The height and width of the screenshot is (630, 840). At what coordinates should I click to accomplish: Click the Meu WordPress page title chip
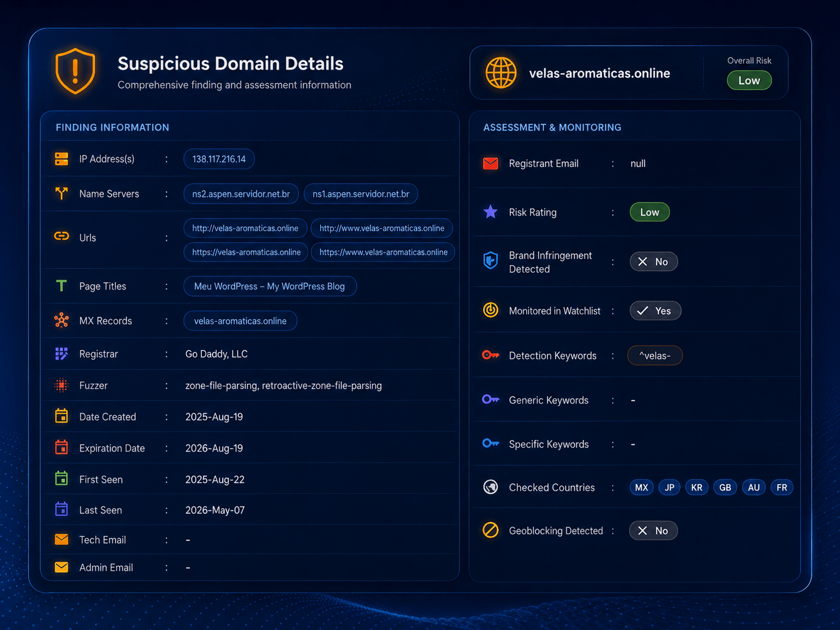270,286
